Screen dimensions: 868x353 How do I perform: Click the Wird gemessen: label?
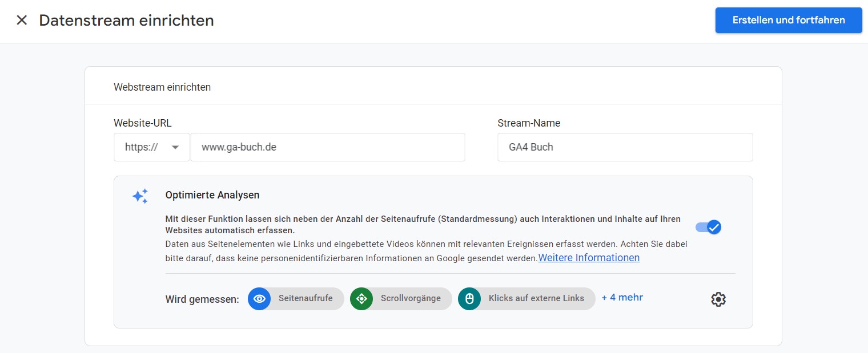coord(202,299)
